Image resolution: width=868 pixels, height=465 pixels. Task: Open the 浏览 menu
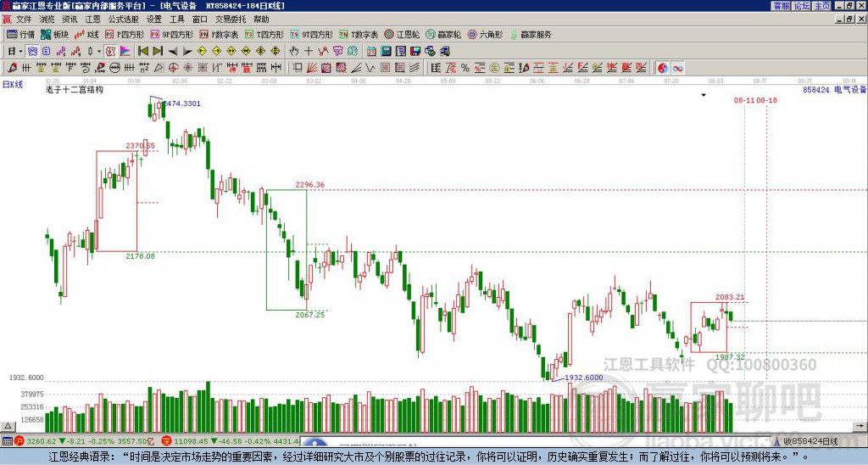(x=47, y=20)
